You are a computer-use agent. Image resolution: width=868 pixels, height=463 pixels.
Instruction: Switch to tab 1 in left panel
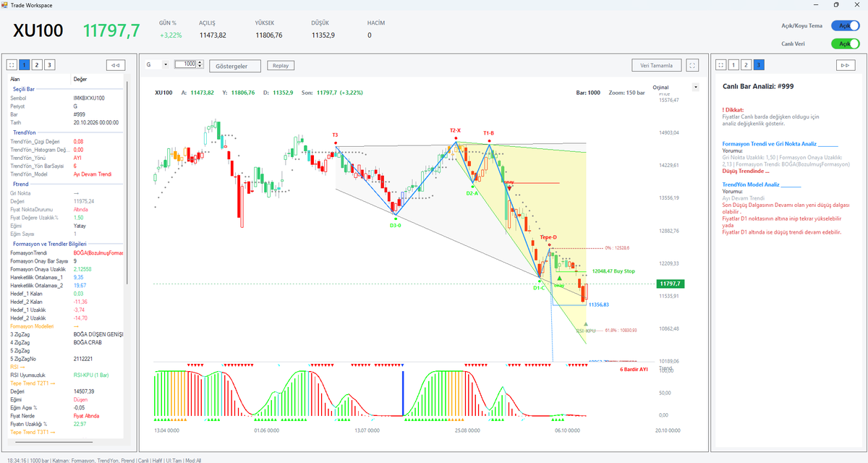(x=25, y=65)
